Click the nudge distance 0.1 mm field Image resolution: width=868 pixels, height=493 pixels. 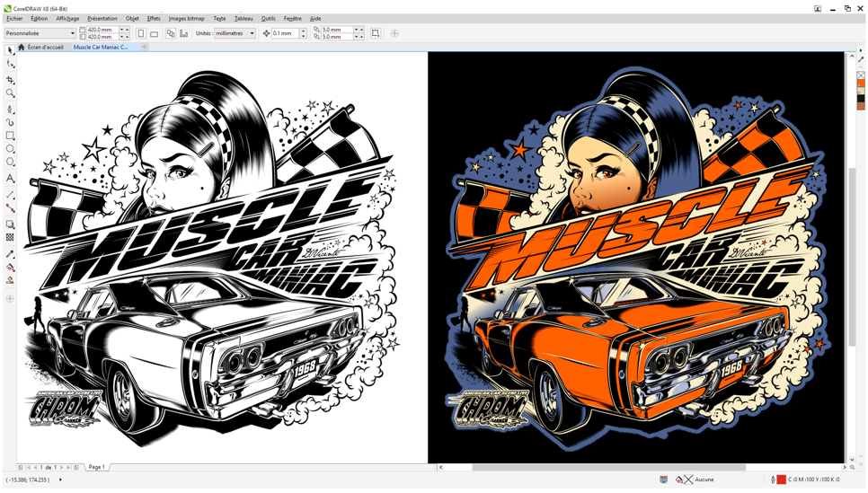coord(286,33)
